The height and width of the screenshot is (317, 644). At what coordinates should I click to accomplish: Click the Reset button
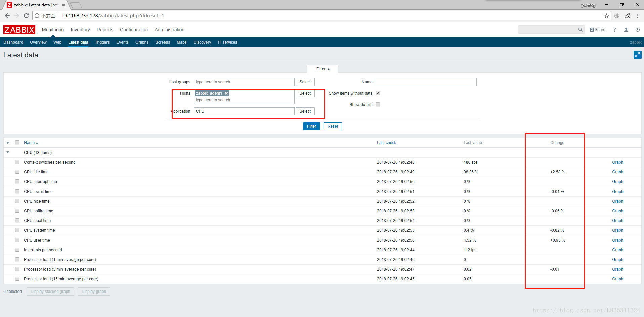point(333,126)
